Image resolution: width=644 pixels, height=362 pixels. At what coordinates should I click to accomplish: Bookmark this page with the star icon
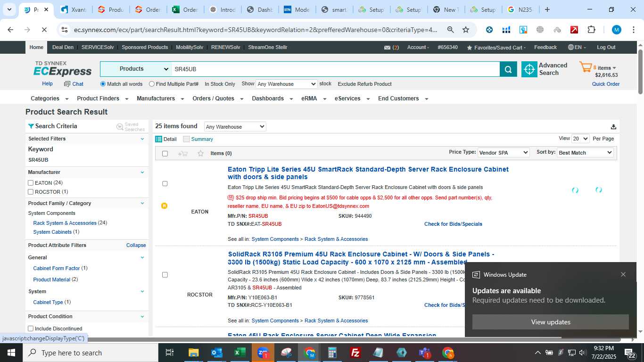pos(466,30)
